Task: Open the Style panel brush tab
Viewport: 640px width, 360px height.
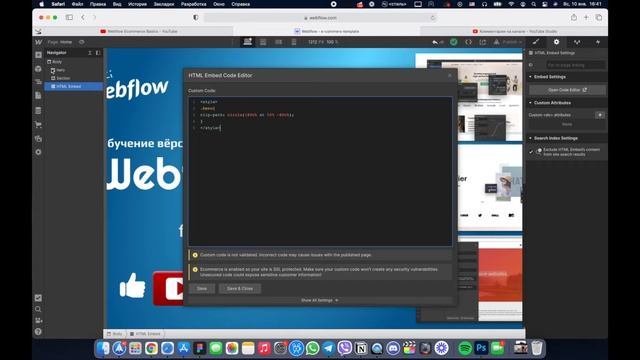Action: point(536,42)
